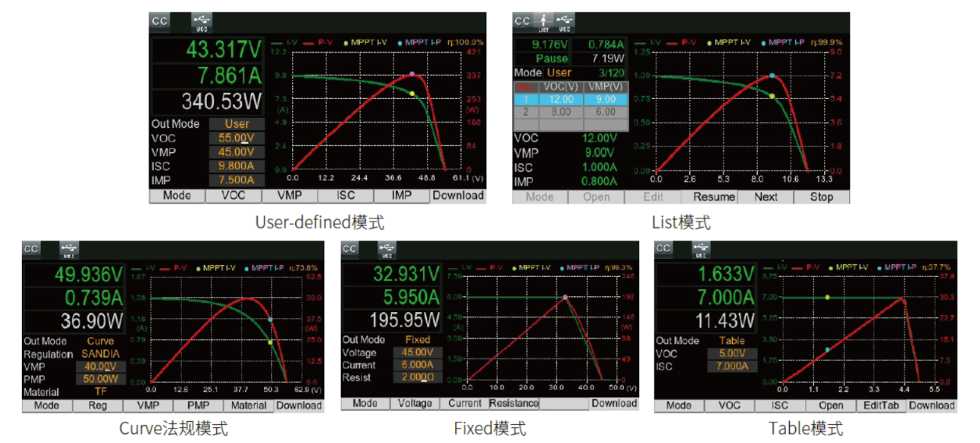Click the USB icon on the Fixed mode screen
The height and width of the screenshot is (443, 980).
(x=387, y=249)
